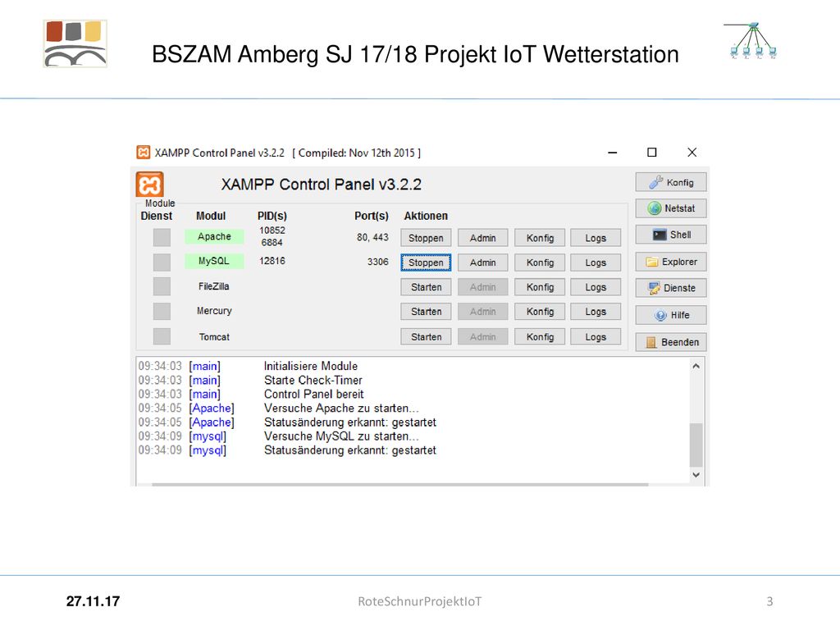
Task: View MySQL Logs
Action: (596, 262)
